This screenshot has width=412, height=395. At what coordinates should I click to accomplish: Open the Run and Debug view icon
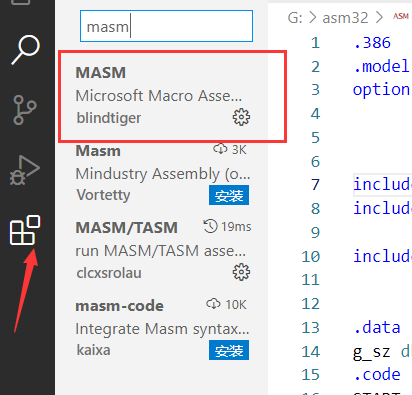pos(24,170)
